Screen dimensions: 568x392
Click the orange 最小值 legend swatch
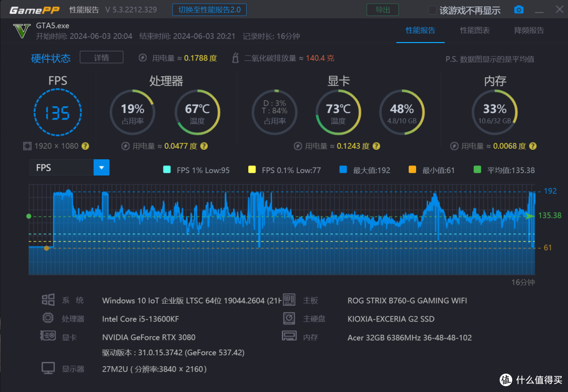coord(412,169)
